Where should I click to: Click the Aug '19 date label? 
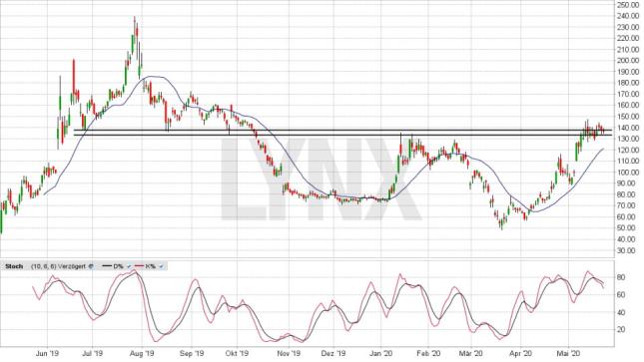[142, 353]
